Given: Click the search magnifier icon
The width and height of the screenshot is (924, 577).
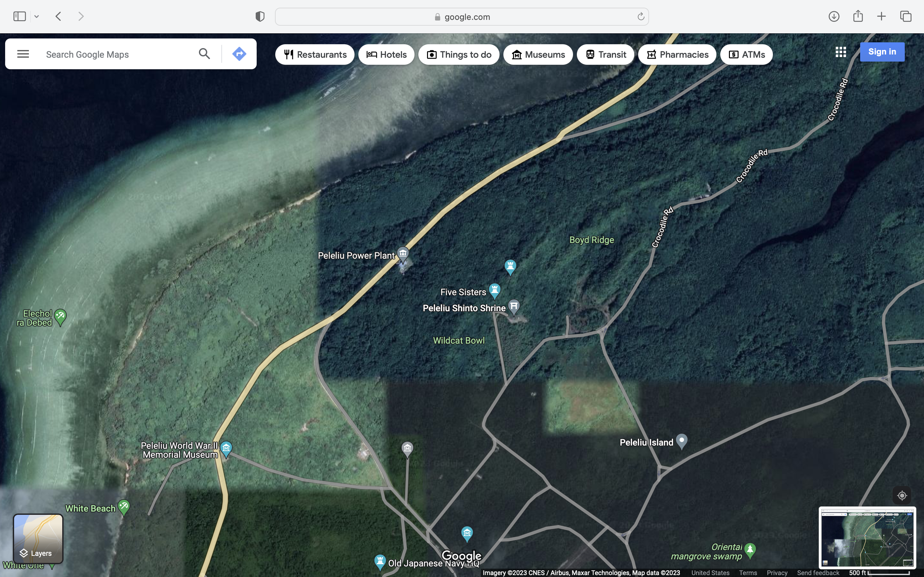Looking at the screenshot, I should 204,54.
